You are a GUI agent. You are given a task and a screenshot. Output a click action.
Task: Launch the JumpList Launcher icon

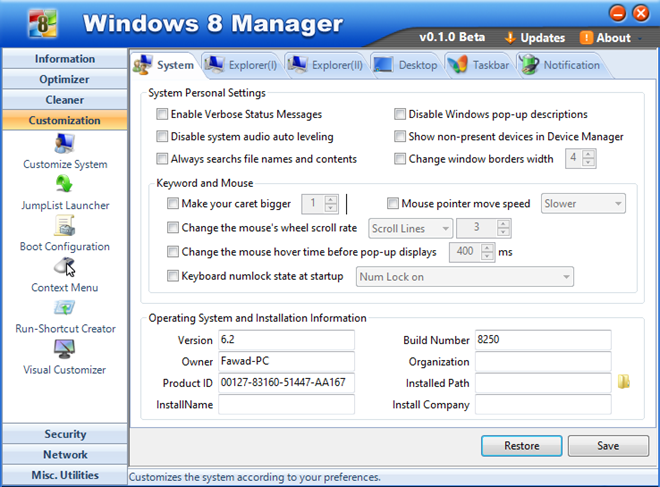[64, 184]
